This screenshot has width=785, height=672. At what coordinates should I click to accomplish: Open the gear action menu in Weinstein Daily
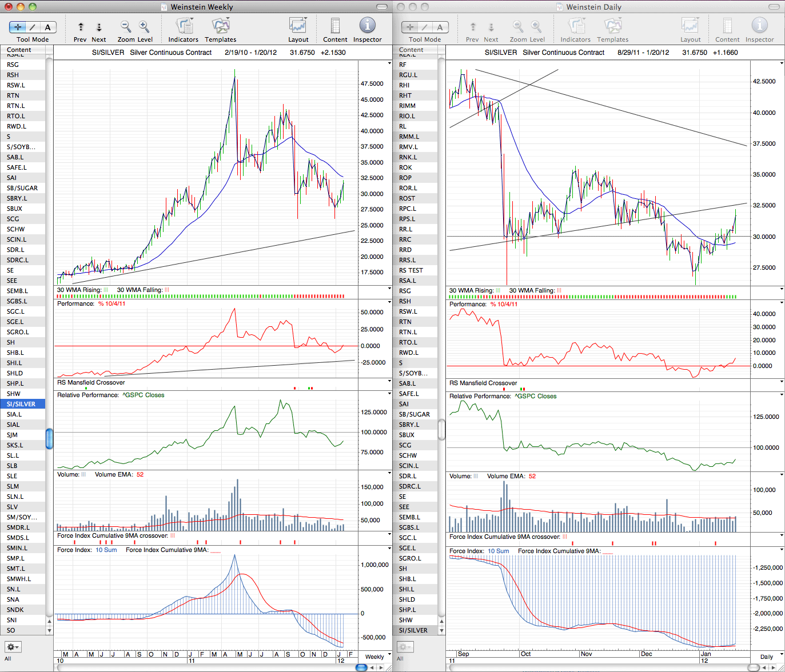tap(405, 647)
